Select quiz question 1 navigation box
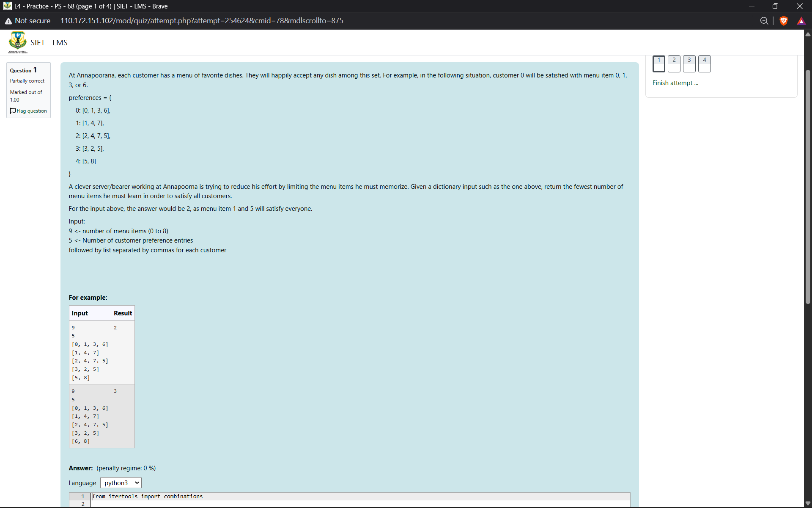This screenshot has height=508, width=812. coord(658,63)
